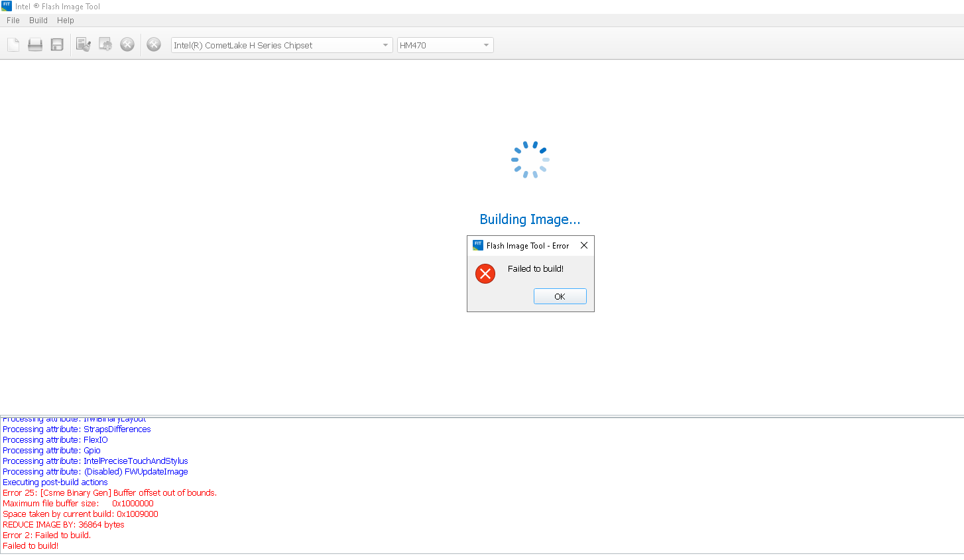Viewport: 964px width, 560px height.
Task: Click the red error icon in the dialog
Action: pyautogui.click(x=485, y=273)
